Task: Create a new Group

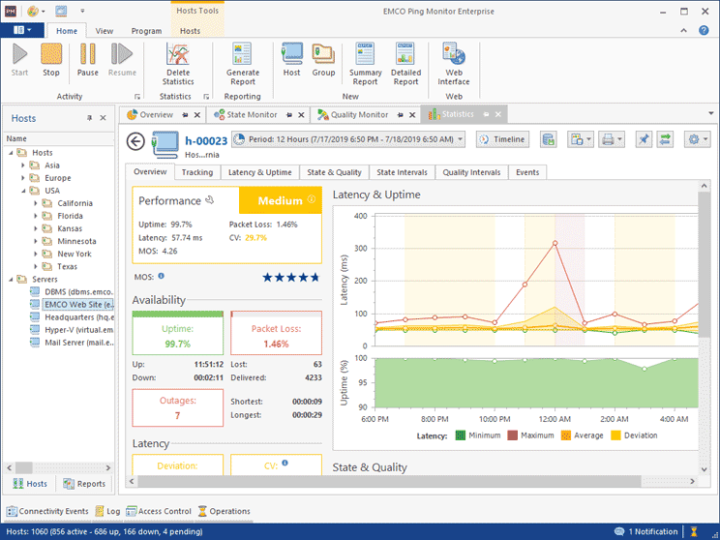Action: (x=323, y=60)
